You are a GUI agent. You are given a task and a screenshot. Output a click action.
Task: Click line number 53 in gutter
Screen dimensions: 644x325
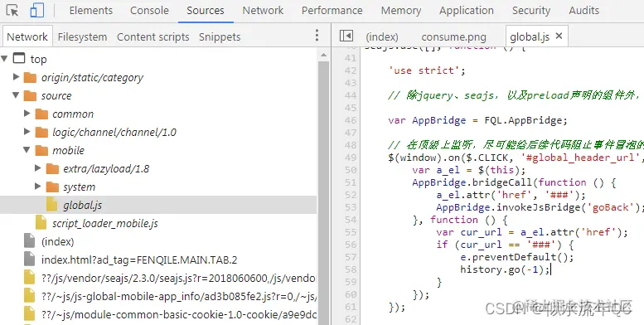point(351,207)
